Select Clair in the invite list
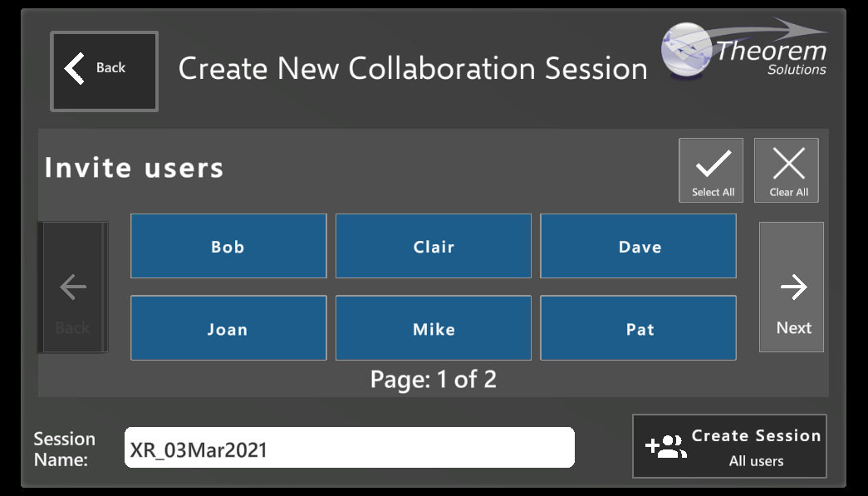 point(434,247)
